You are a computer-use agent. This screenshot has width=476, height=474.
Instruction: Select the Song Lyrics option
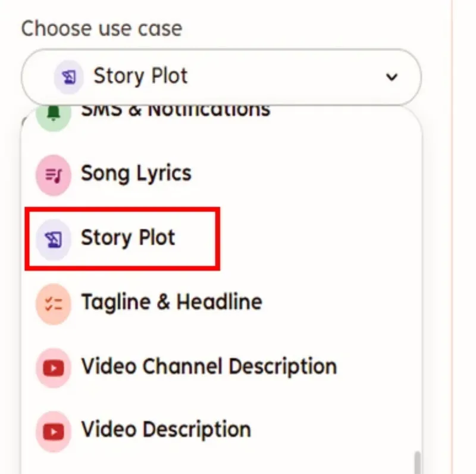tap(221, 175)
